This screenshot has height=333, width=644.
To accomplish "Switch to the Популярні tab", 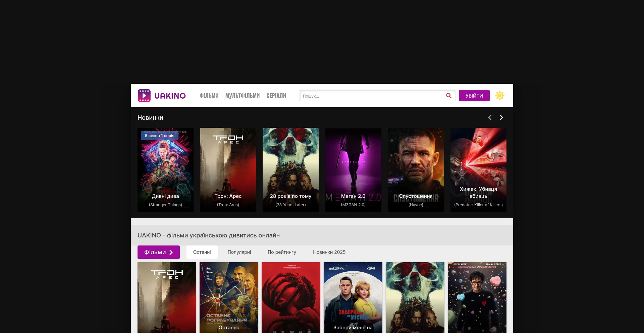I will [239, 252].
